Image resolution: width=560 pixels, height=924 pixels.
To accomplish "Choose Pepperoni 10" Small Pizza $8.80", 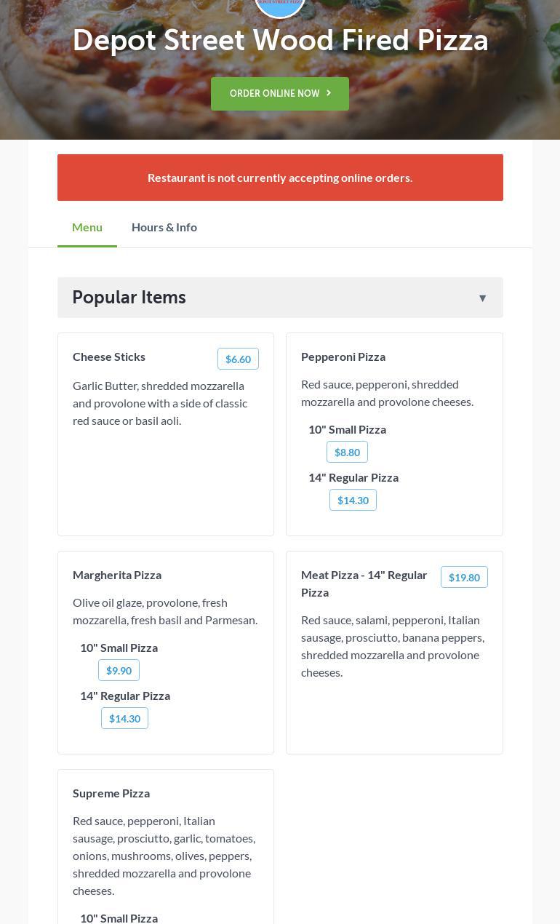I will pos(347,452).
